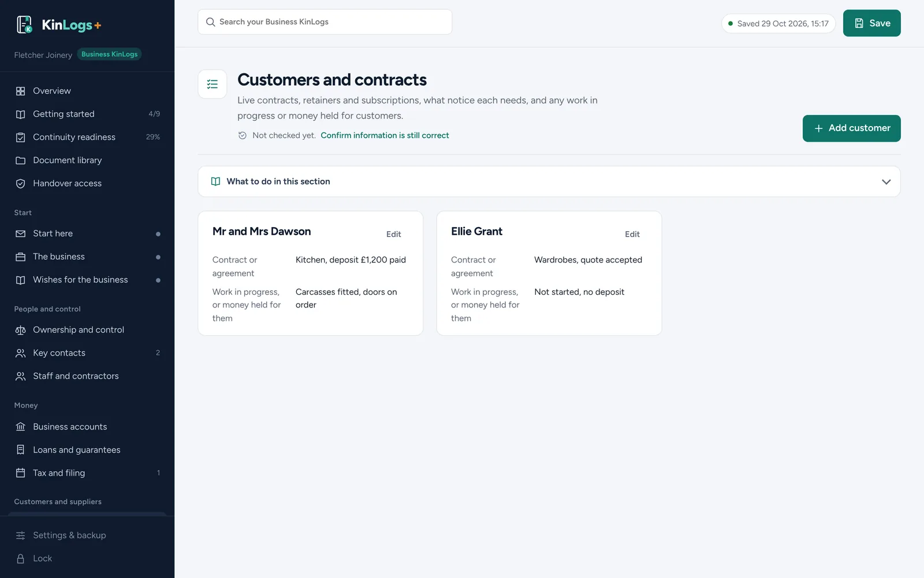
Task: Edit the Mr and Mrs Dawson card
Action: click(393, 234)
